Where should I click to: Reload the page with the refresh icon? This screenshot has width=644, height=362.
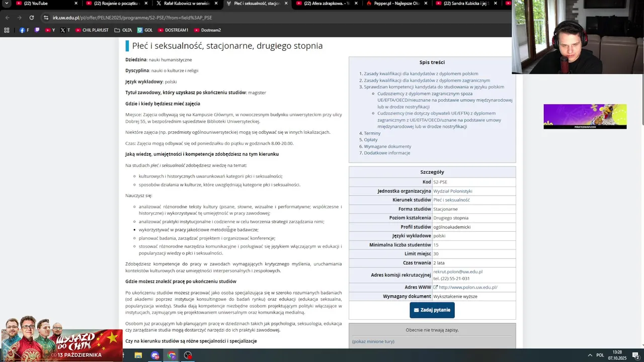31,18
